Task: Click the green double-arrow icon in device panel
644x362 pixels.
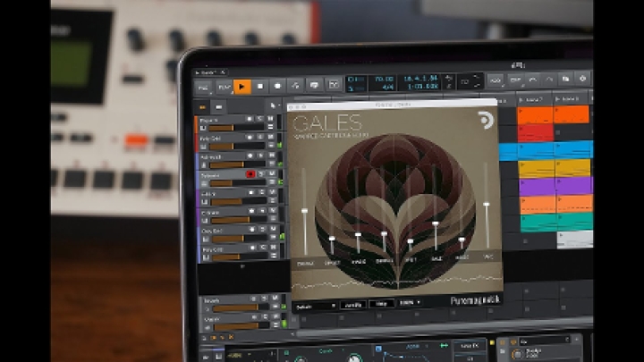Action: click(444, 346)
